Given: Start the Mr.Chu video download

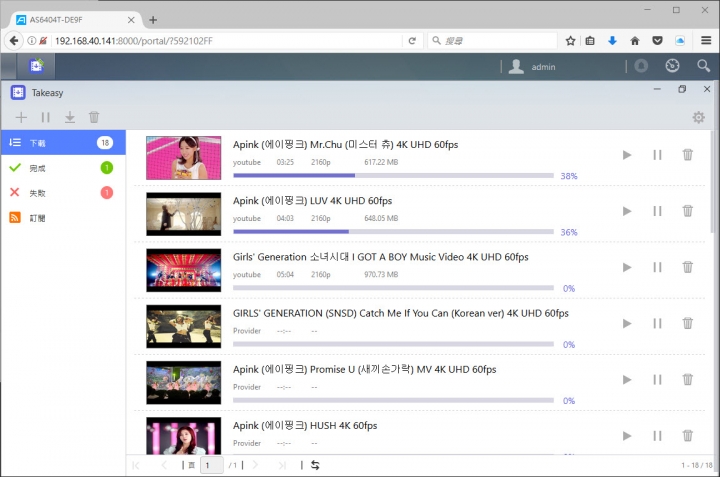Looking at the screenshot, I should [627, 155].
